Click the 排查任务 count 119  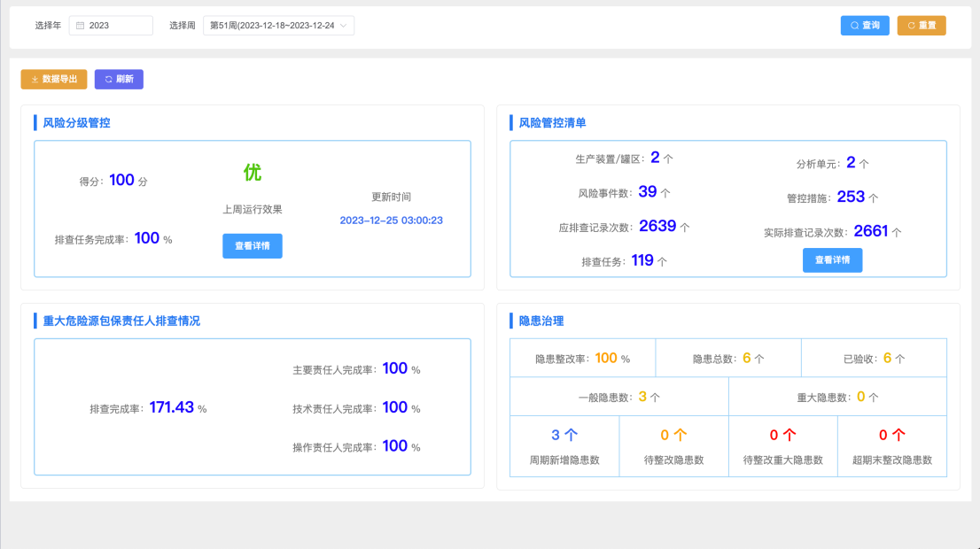point(642,260)
